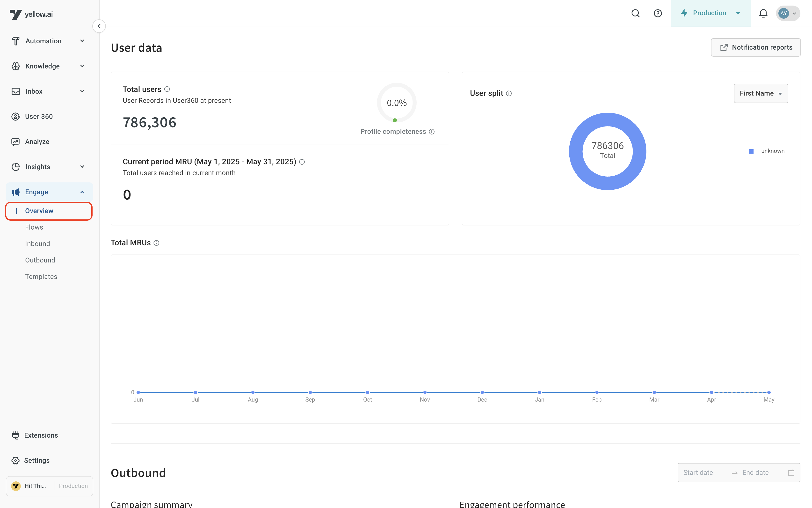812x508 pixels.
Task: Open the calendar icon in date range
Action: coord(791,473)
